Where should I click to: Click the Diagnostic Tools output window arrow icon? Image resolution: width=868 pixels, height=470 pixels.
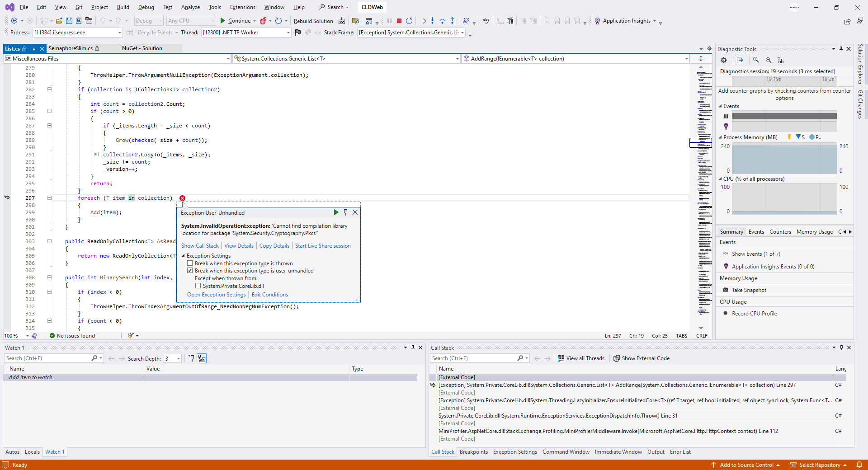click(740, 60)
